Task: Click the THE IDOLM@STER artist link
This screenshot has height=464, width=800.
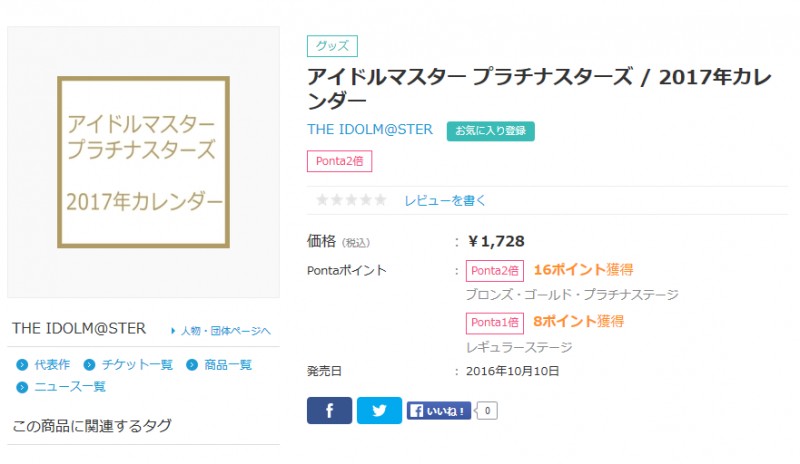Action: (370, 130)
